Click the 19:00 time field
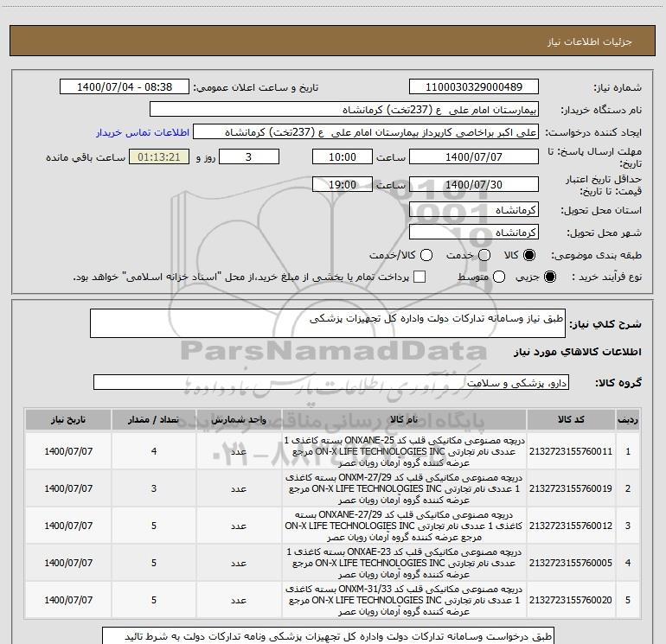 click(x=343, y=184)
